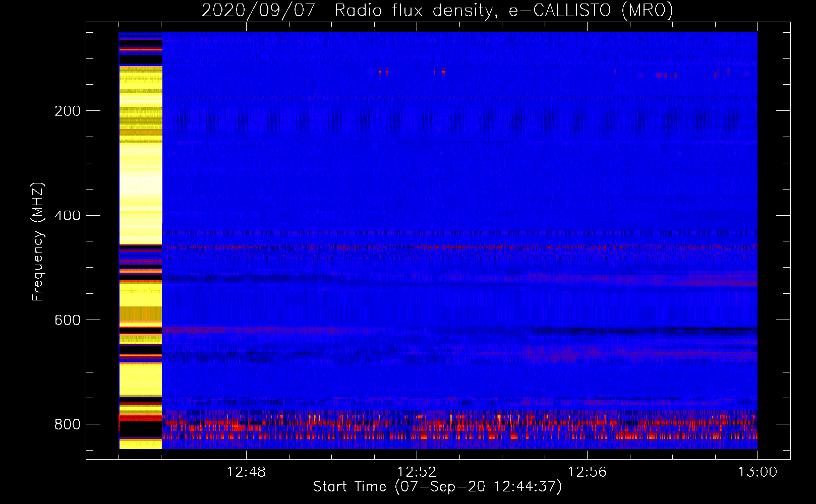Click the 12:48 time tick label
Screen dimensions: 816x504
[246, 472]
